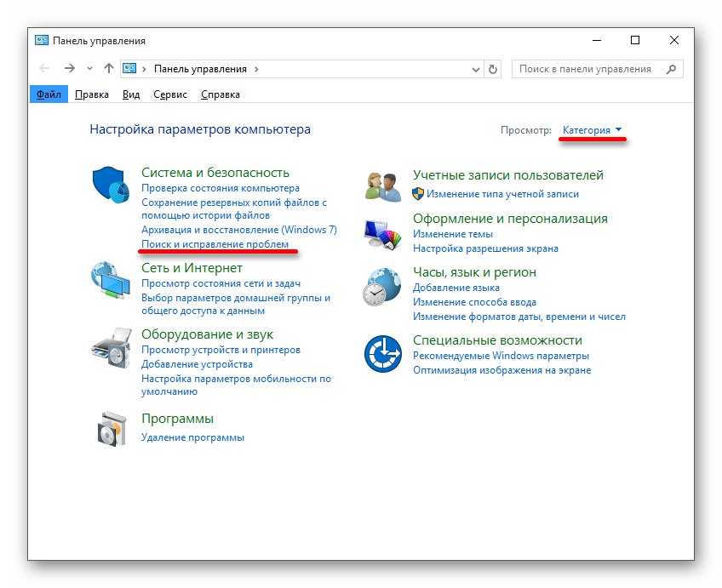This screenshot has height=588, width=722.
Task: Open the Удаление программы link
Action: point(192,437)
